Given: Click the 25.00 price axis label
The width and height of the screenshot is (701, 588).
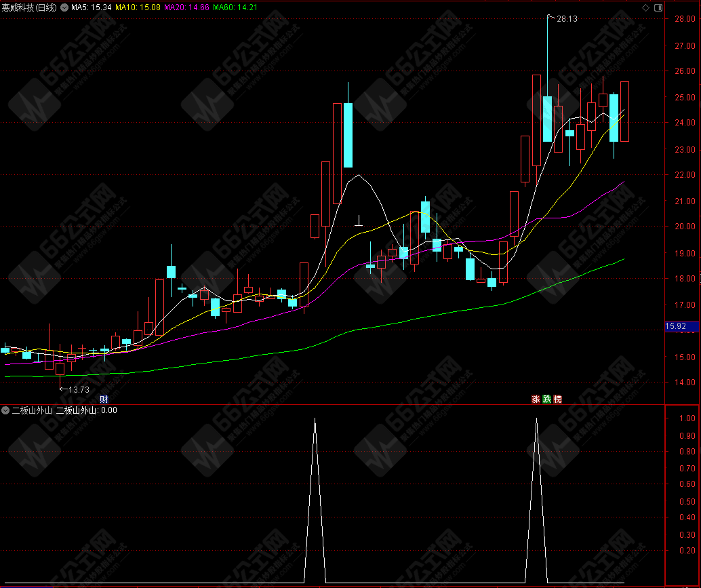Looking at the screenshot, I should [x=685, y=97].
